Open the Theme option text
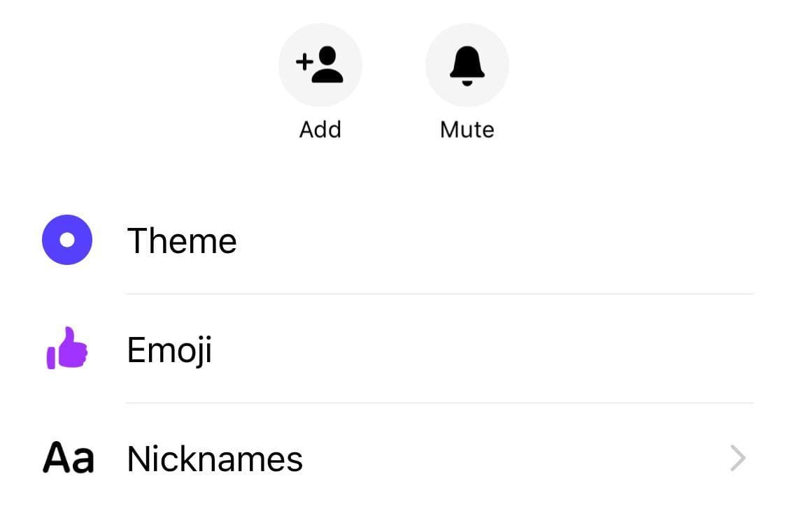 182,241
